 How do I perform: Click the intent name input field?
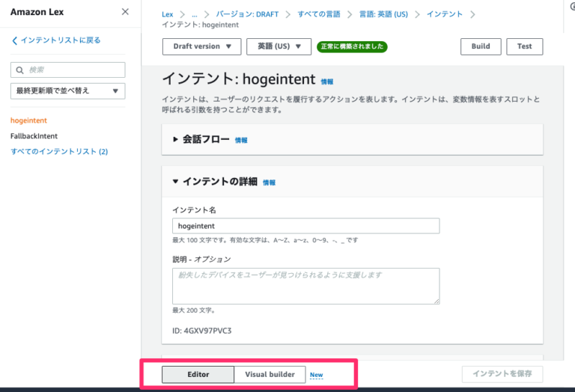tap(305, 226)
